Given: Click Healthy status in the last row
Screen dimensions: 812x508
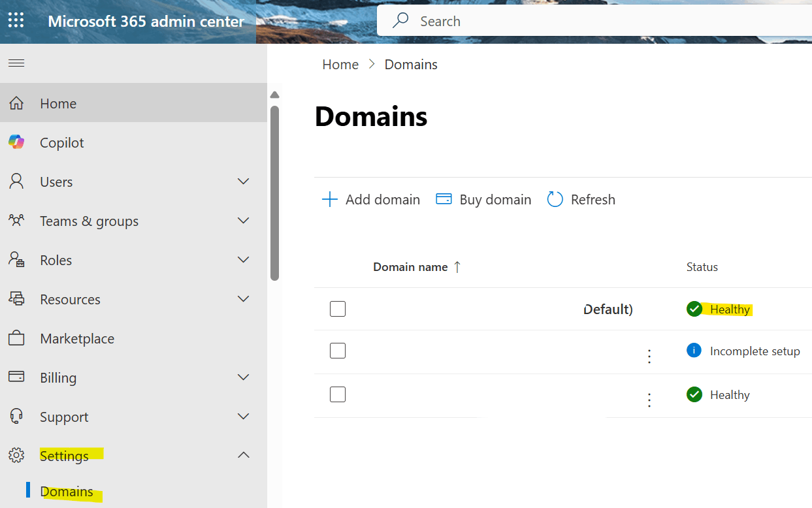Looking at the screenshot, I should [x=730, y=394].
